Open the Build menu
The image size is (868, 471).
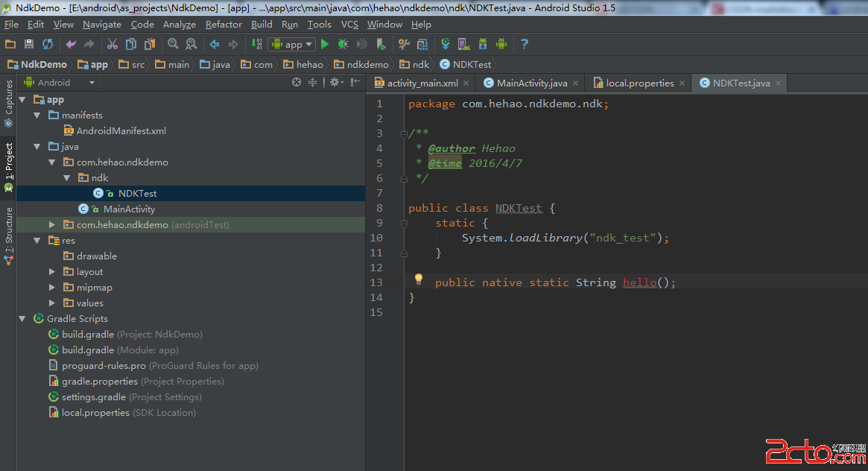(262, 25)
